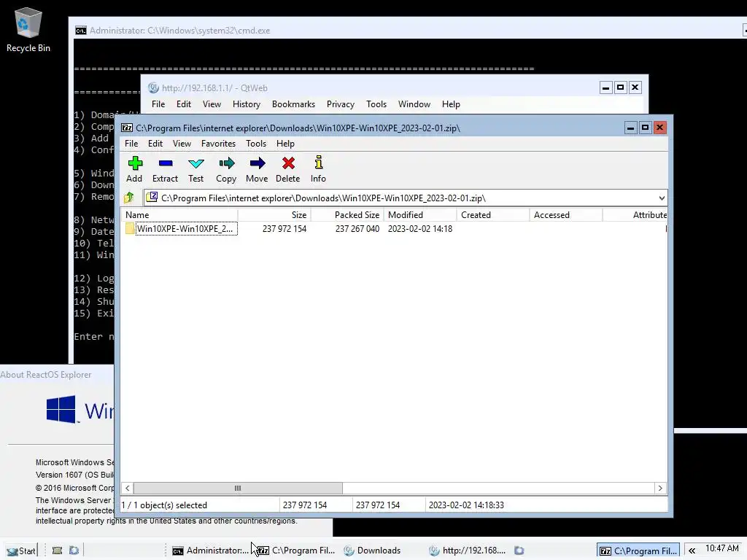Switch to http://192.168 QtWeb taskbar item

tap(468, 551)
